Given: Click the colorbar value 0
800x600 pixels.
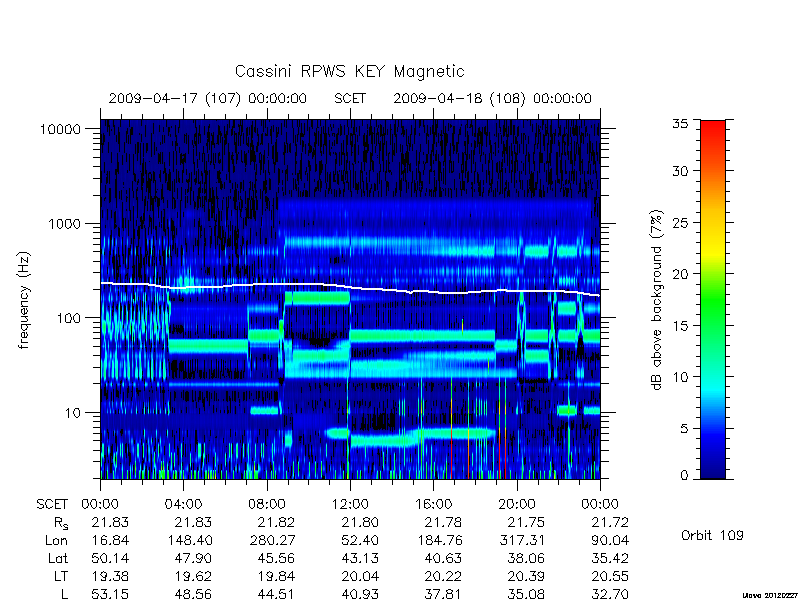Looking at the screenshot, I should pyautogui.click(x=684, y=475).
